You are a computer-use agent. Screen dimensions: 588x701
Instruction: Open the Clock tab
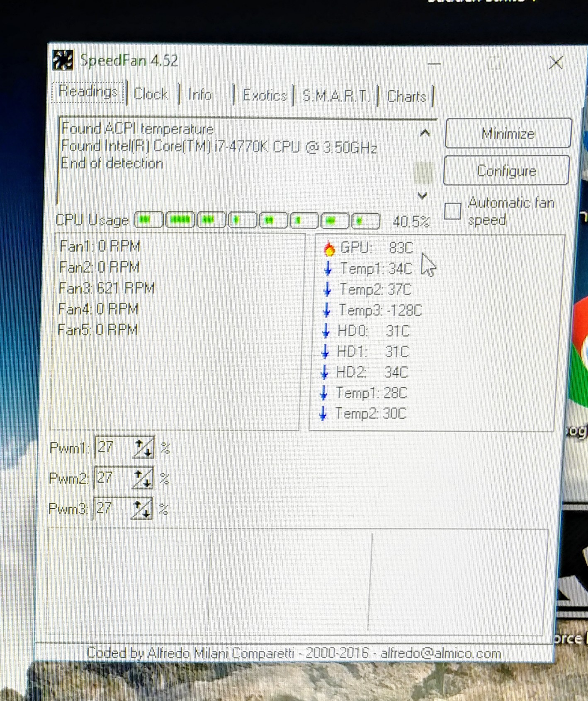click(x=151, y=94)
